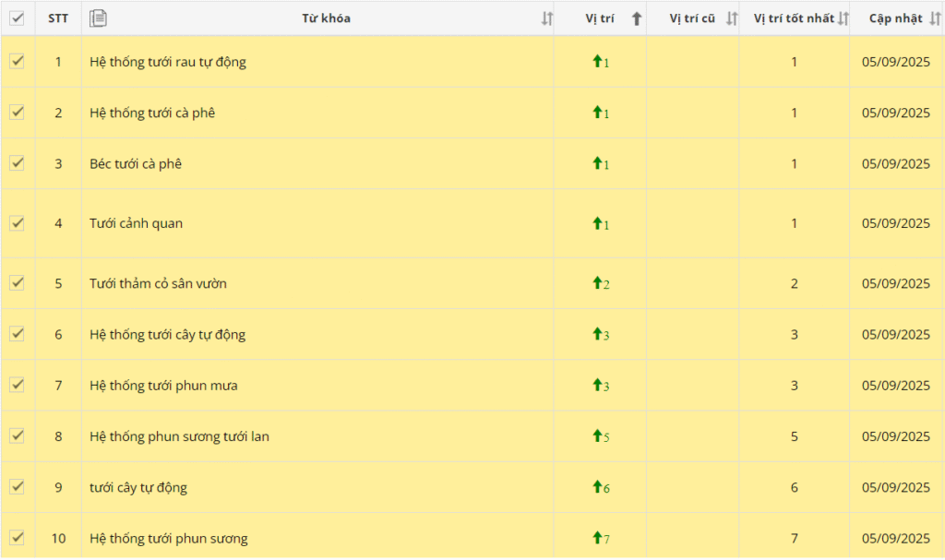This screenshot has width=945, height=560.
Task: Click the sort arrows next to Cập nhật
Action: (934, 18)
